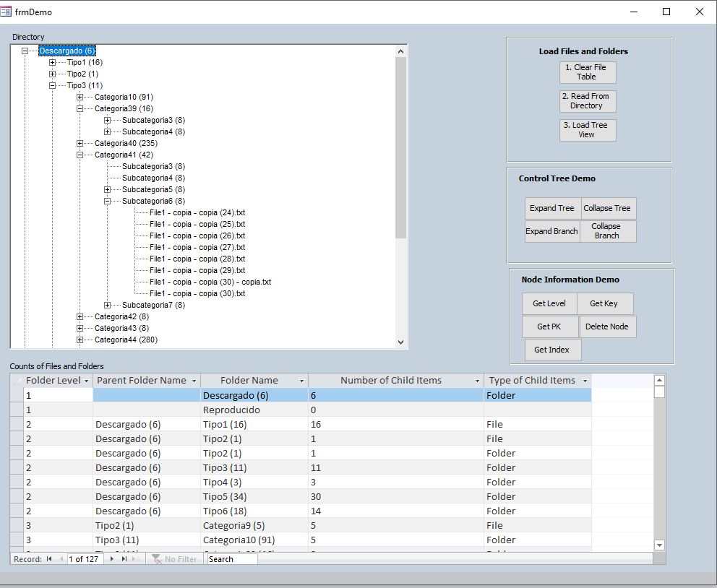Click the Get Index button
The height and width of the screenshot is (588, 717).
[x=552, y=350]
